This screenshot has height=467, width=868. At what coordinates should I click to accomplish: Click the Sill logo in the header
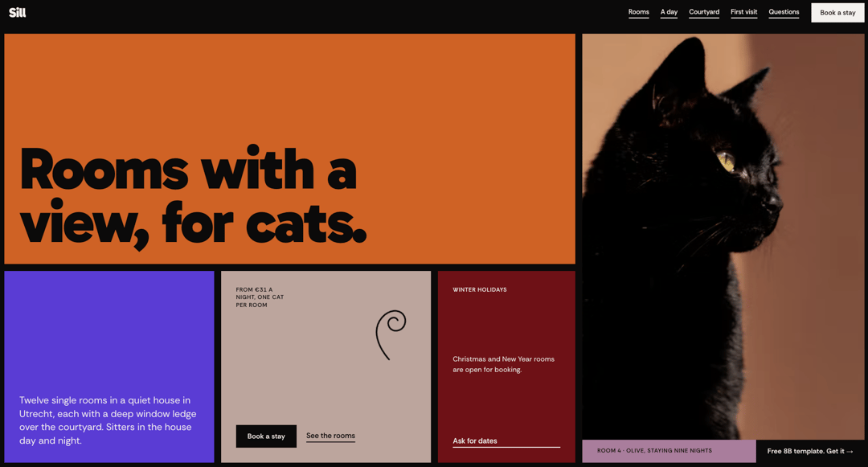(17, 13)
